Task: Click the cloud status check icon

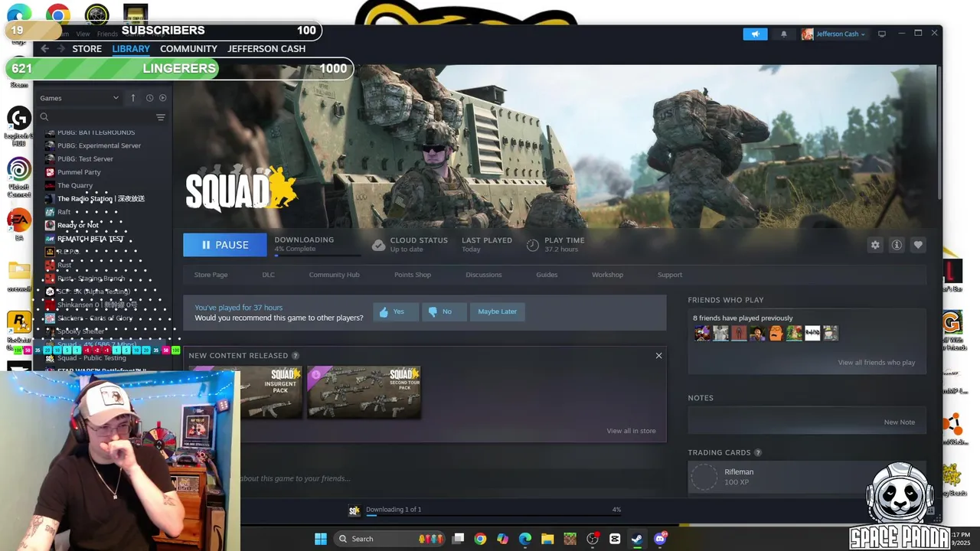Action: [378, 245]
